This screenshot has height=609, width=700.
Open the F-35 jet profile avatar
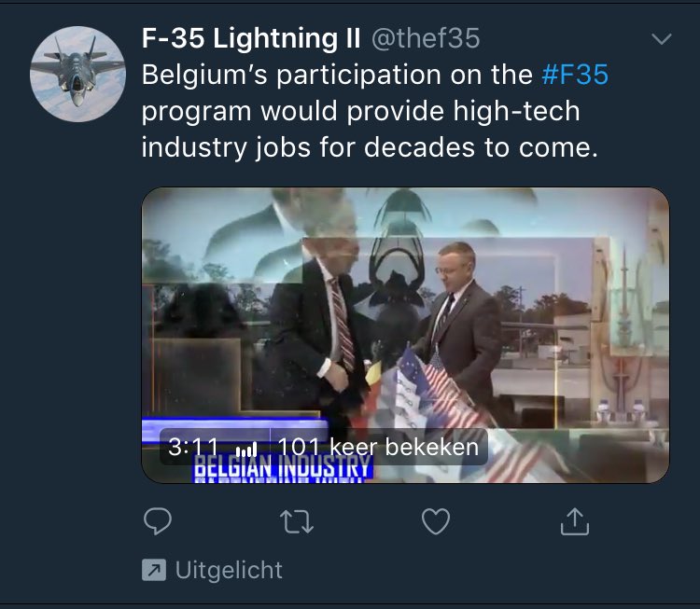(77, 74)
